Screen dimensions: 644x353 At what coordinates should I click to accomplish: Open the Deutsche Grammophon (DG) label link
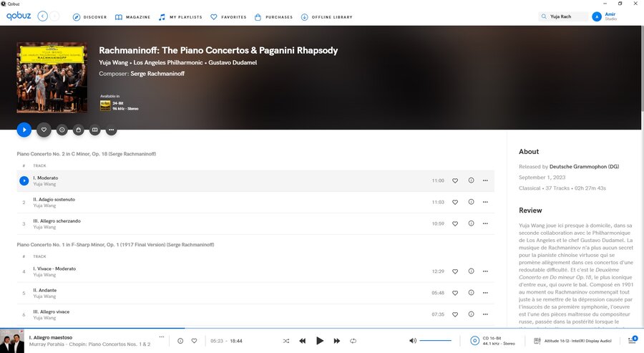click(584, 166)
